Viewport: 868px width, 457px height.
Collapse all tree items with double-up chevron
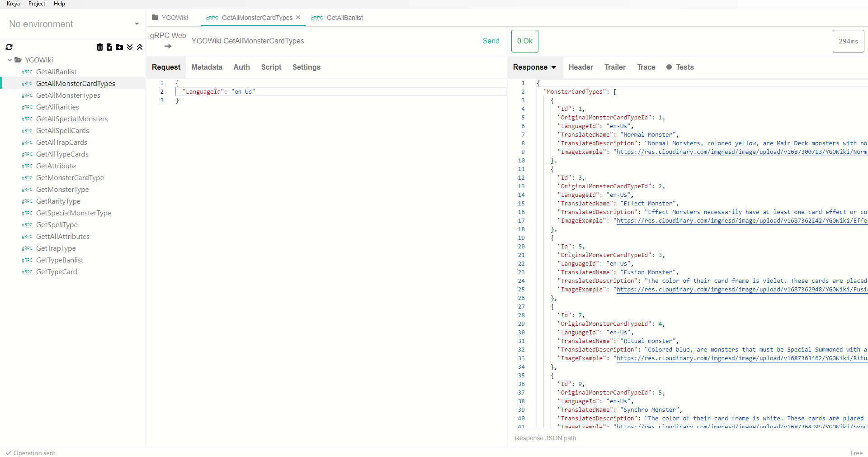[x=140, y=47]
